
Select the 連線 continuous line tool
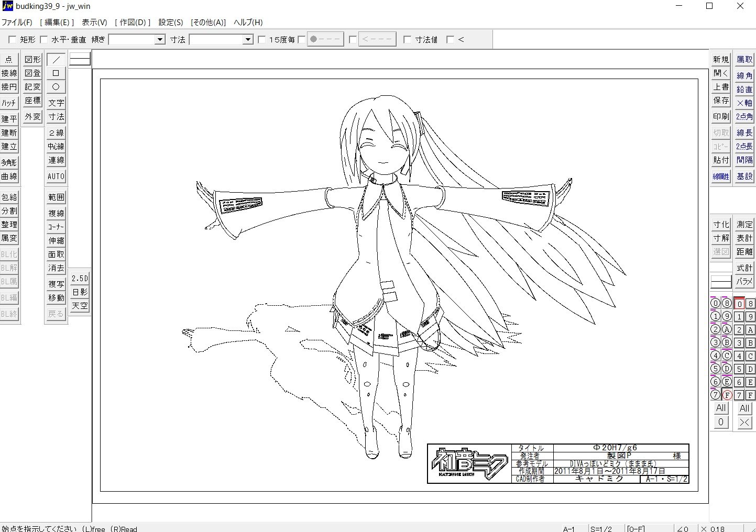pos(56,160)
